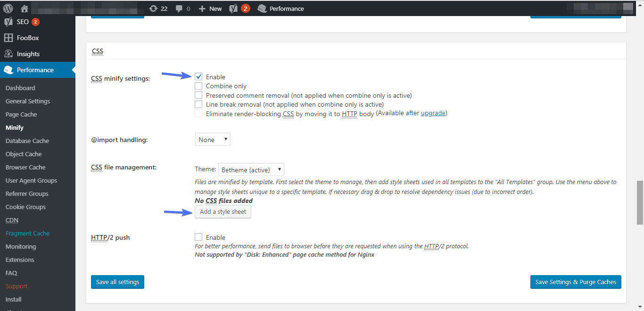Open Referrer Groups submenu item
Image resolution: width=644 pixels, height=311 pixels.
pyautogui.click(x=27, y=193)
